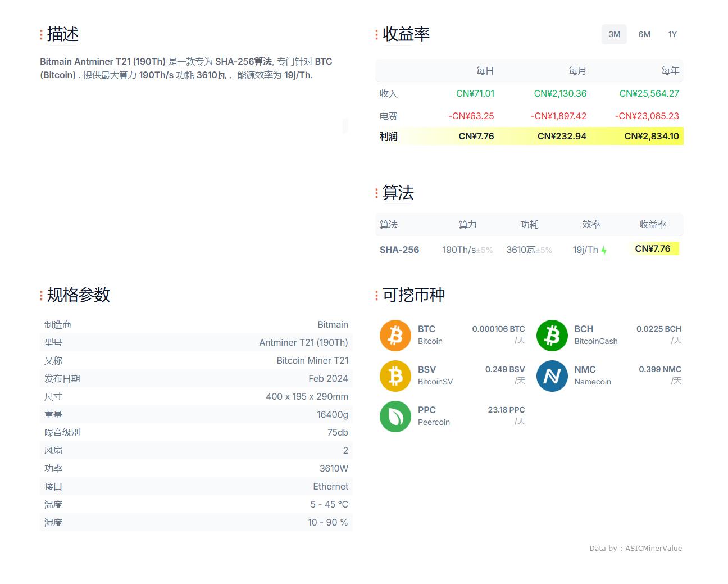Screen dimensions: 728x584
Task: Click the 3610瓦 power consumption value
Action: tap(521, 250)
